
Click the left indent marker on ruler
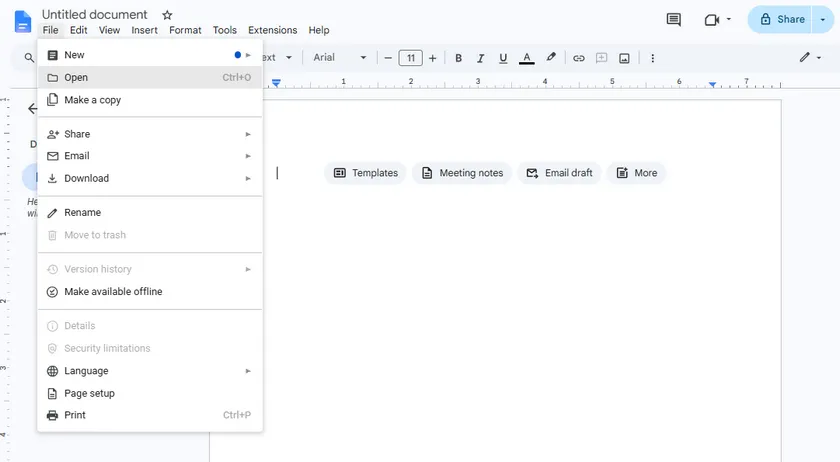tap(276, 83)
